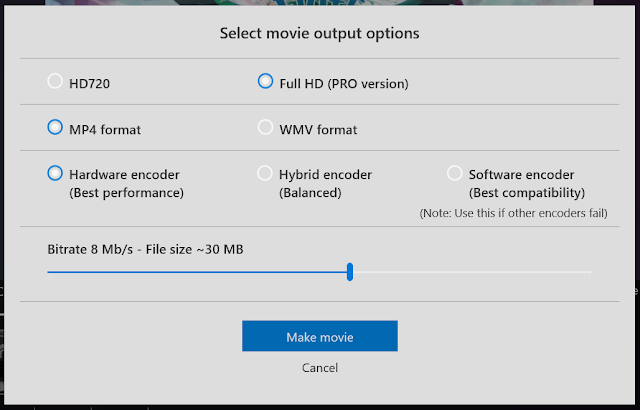Viewport: 640px width, 410px height.
Task: Select the MP4 format radio button
Action: pos(55,128)
